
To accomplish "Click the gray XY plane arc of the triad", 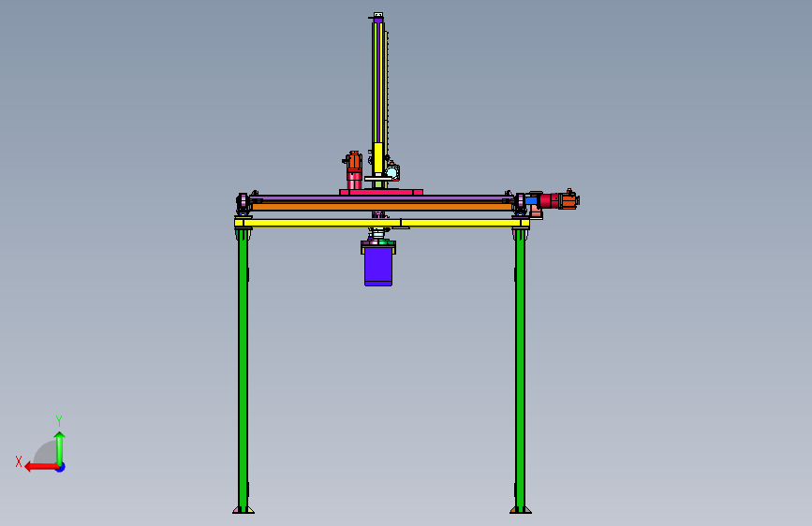I will pyautogui.click(x=46, y=452).
